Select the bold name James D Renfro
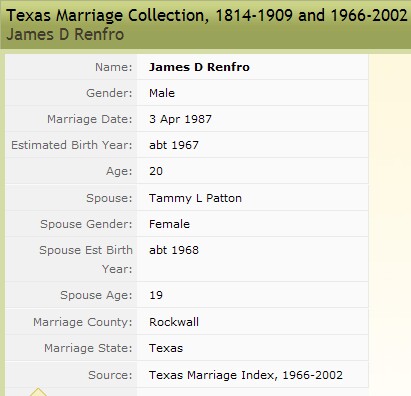The image size is (411, 396). (199, 67)
